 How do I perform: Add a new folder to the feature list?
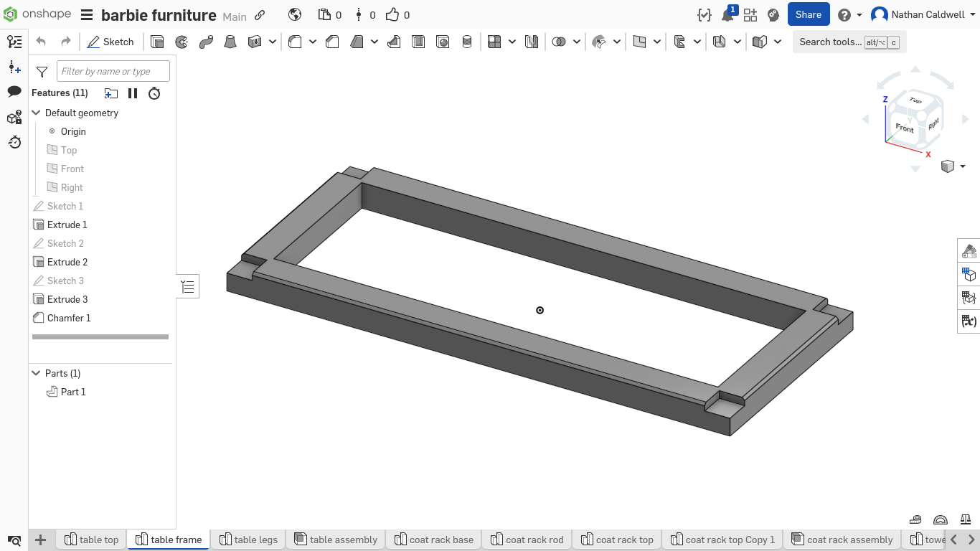(110, 93)
